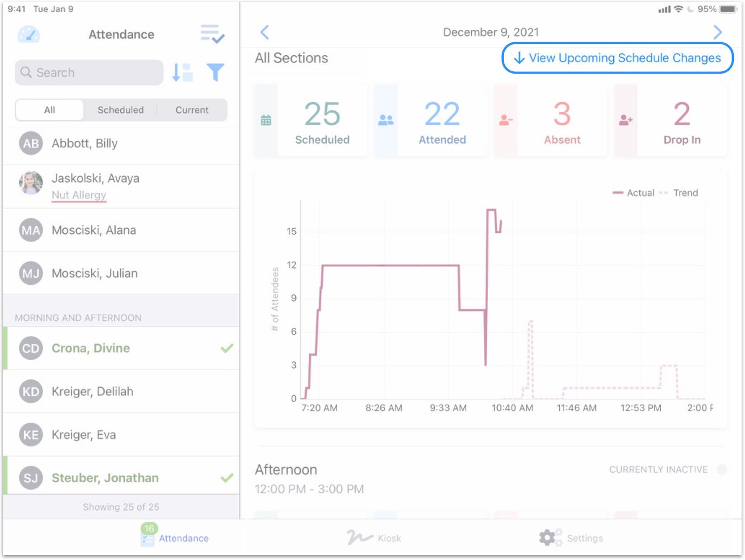745x560 pixels.
Task: Toggle attendance checkmark for Steuber, Jonathan
Action: pos(226,477)
